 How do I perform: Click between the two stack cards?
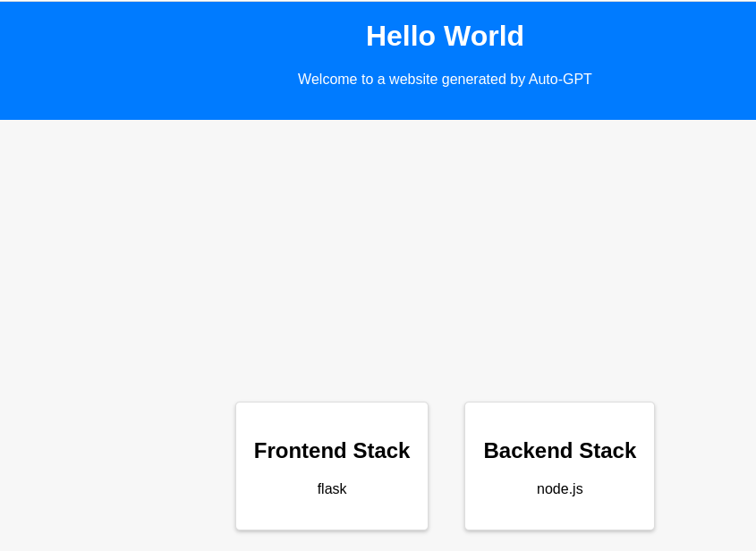point(446,466)
